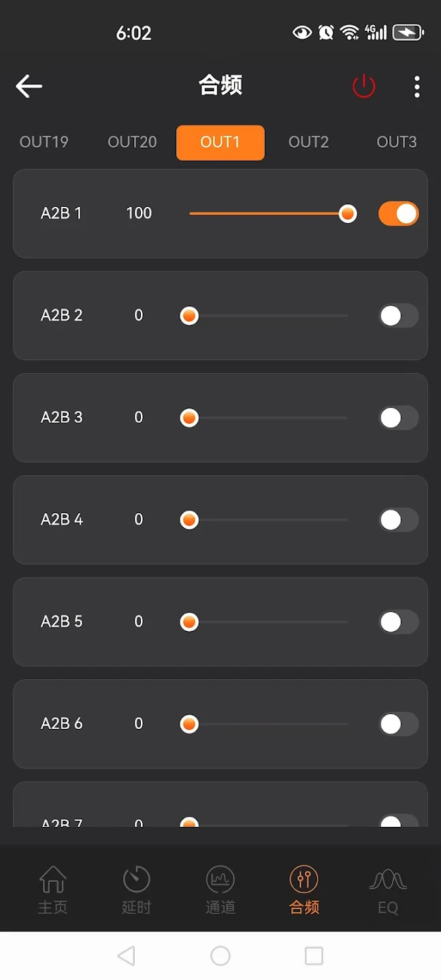Image resolution: width=441 pixels, height=980 pixels.
Task: Open the three-dot overflow menu
Action: point(416,86)
